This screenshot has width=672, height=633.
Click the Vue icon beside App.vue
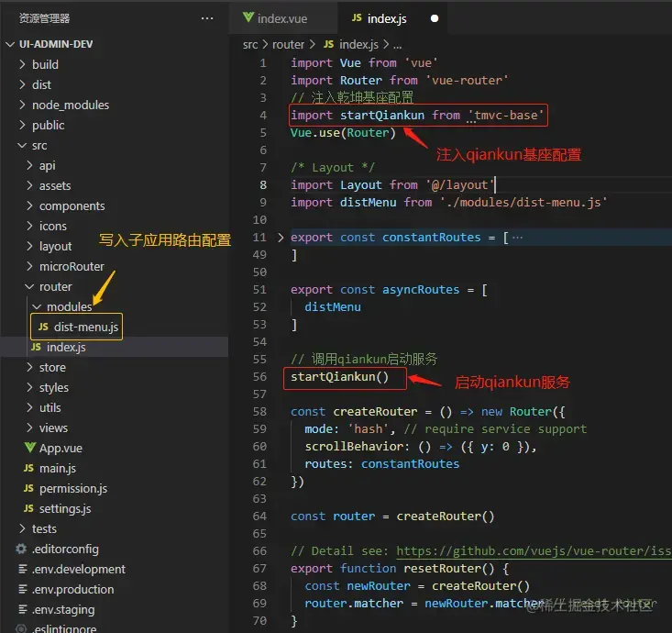30,448
